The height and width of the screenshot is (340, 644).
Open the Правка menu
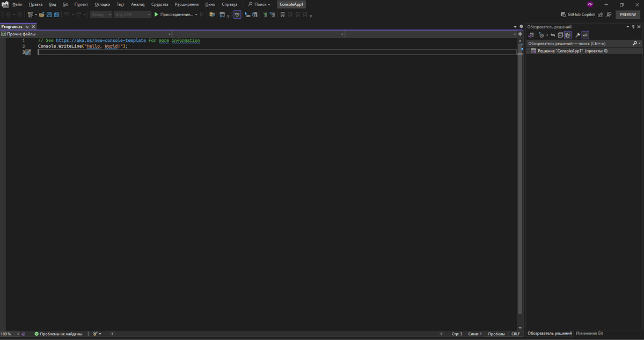point(35,4)
